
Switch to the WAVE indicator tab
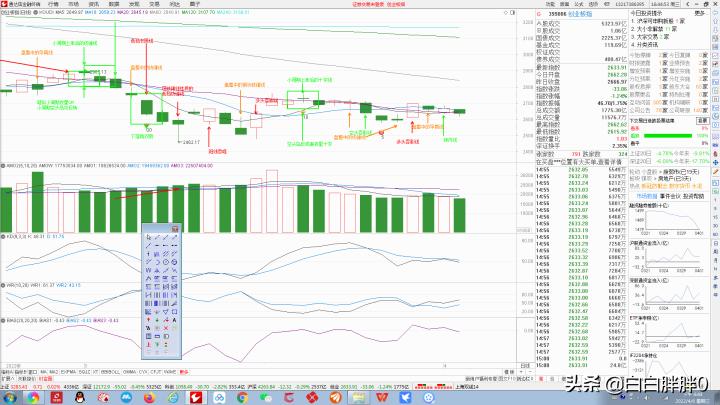coord(170,372)
